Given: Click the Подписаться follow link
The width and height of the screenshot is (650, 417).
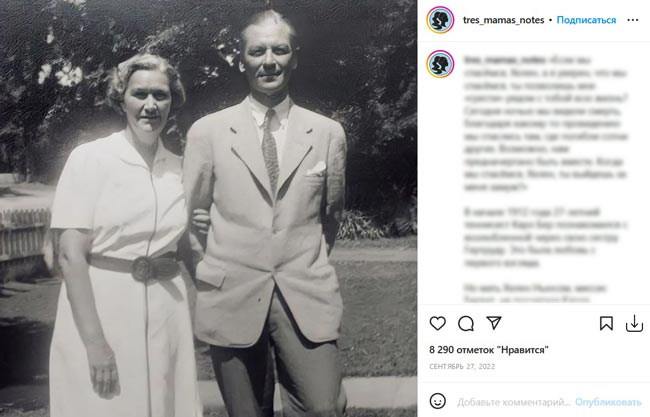Looking at the screenshot, I should click(586, 20).
